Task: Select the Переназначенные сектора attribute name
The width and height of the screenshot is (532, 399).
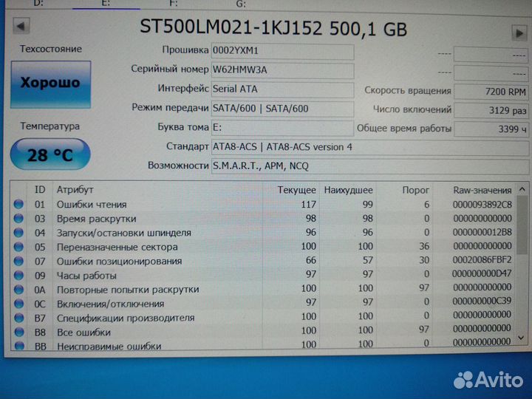Action: point(117,247)
